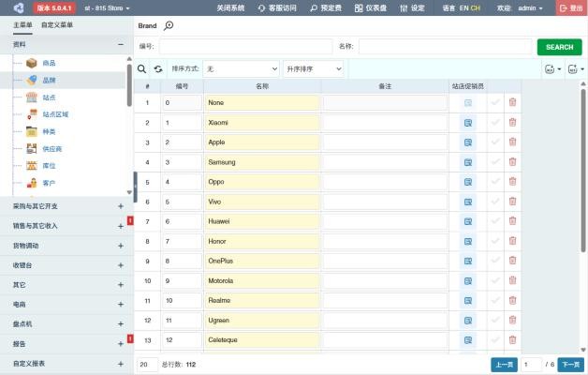
Task: Open the first export file icon menu
Action: click(x=552, y=69)
